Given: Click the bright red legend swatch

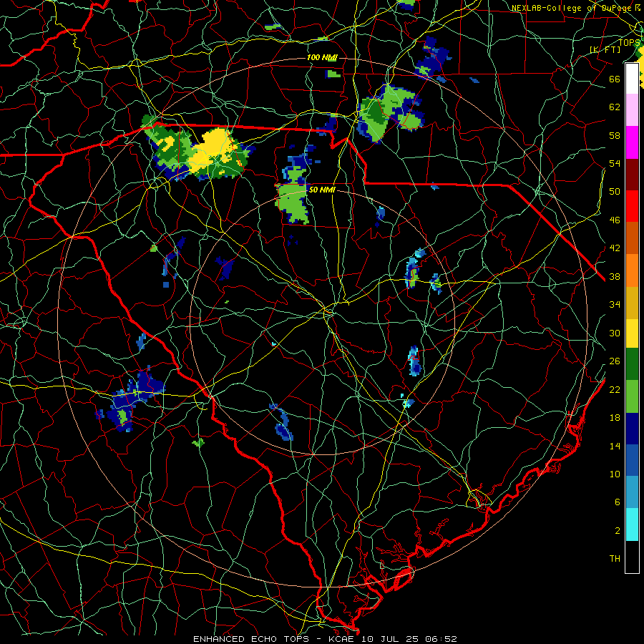Looking at the screenshot, I should pos(632,206).
